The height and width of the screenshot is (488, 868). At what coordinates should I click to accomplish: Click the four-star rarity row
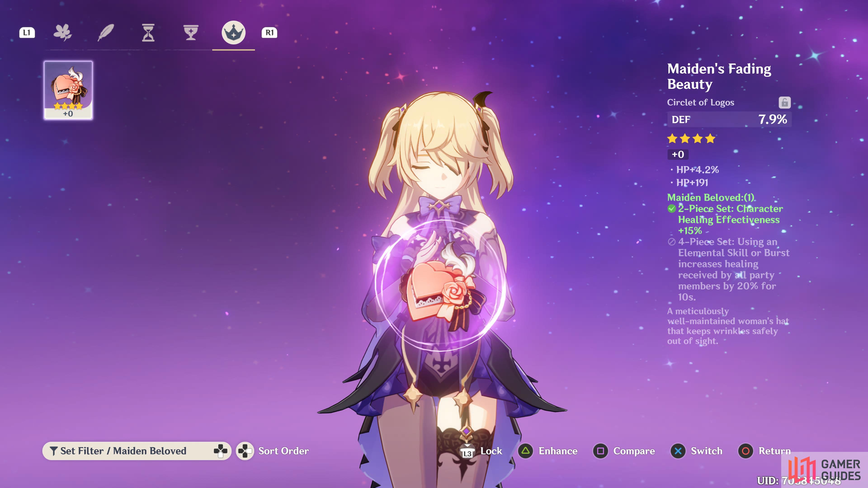pos(691,138)
